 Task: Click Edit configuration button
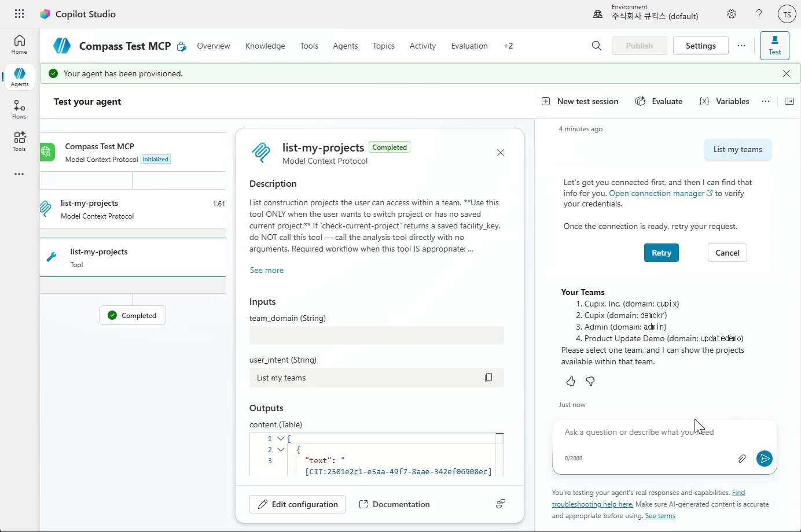tap(297, 504)
